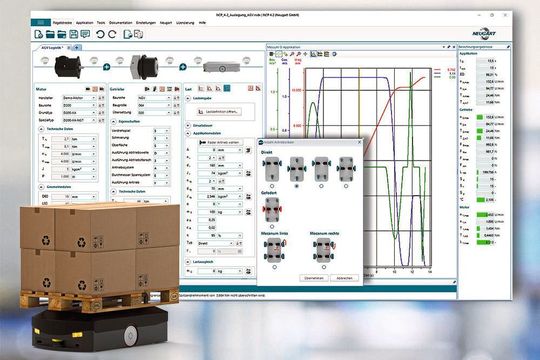Click the save diskette icon
This screenshot has height=360, width=540.
[x=74, y=34]
